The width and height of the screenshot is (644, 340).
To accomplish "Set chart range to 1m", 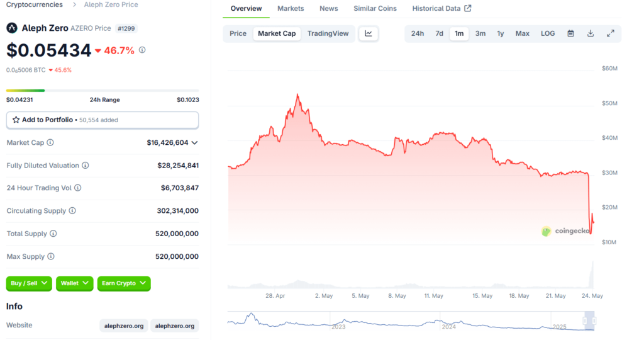I will 459,34.
